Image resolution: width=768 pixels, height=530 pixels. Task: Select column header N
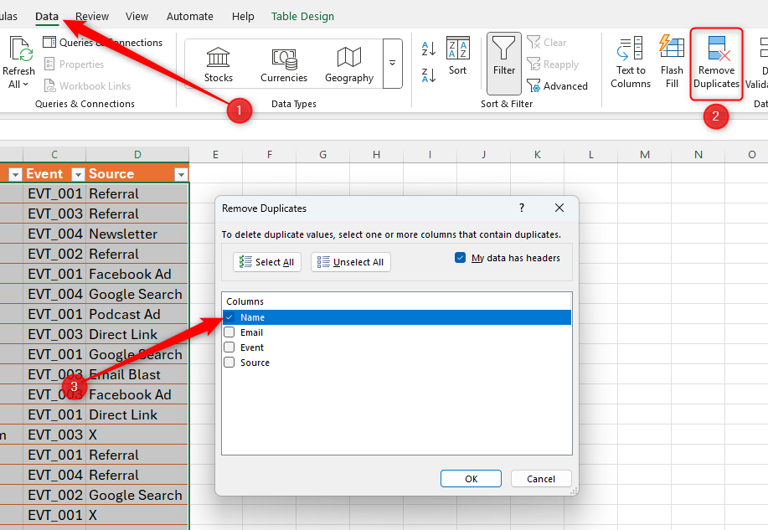[x=698, y=155]
